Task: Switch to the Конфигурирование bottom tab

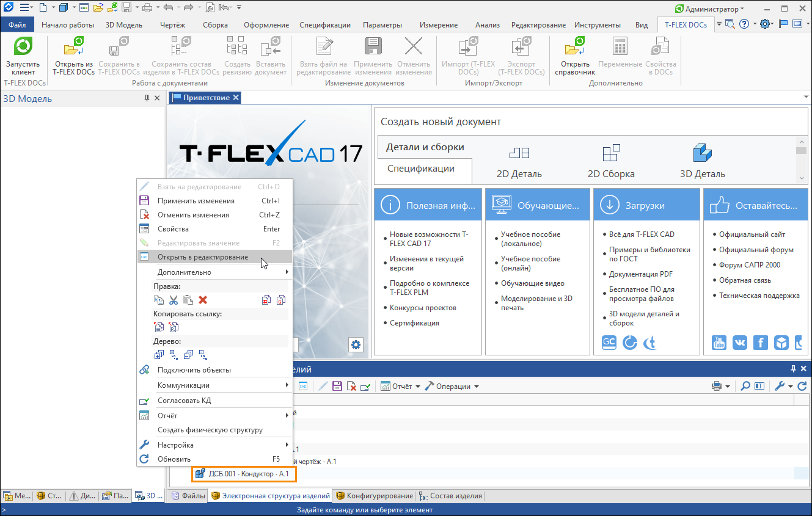Action: tap(375, 496)
